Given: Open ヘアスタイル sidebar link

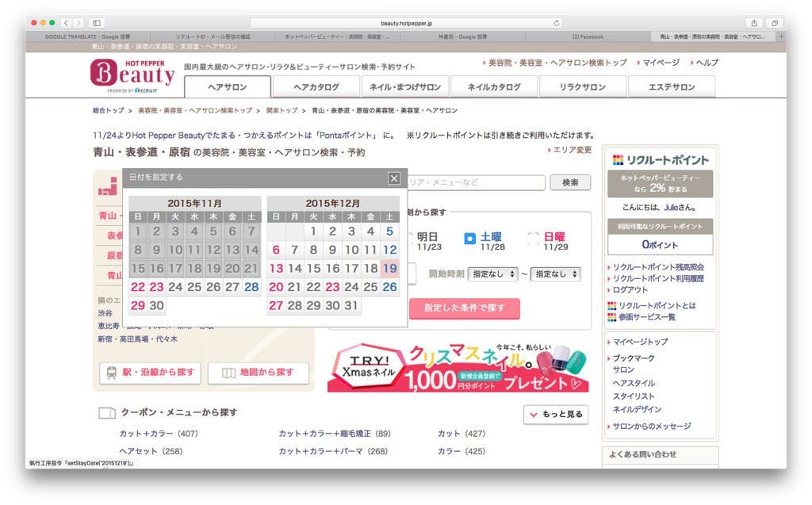Looking at the screenshot, I should point(634,383).
